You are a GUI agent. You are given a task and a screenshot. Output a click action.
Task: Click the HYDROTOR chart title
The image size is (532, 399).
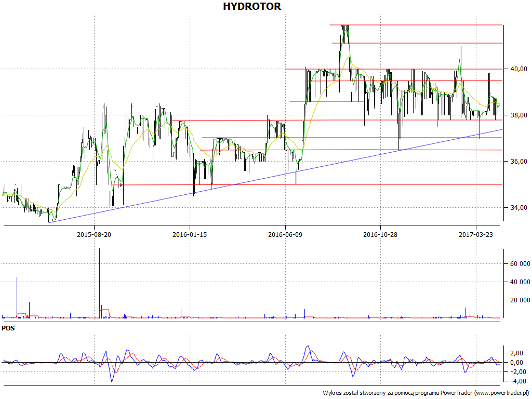252,6
